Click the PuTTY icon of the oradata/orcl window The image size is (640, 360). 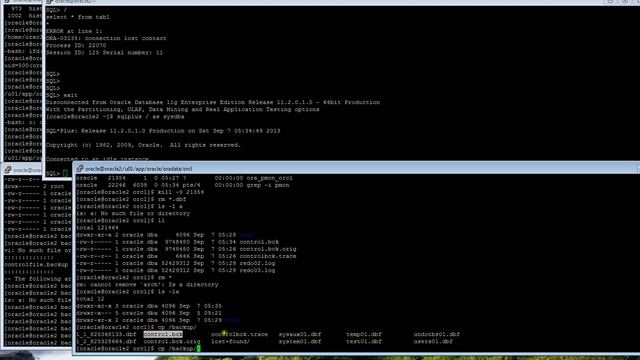(80, 169)
